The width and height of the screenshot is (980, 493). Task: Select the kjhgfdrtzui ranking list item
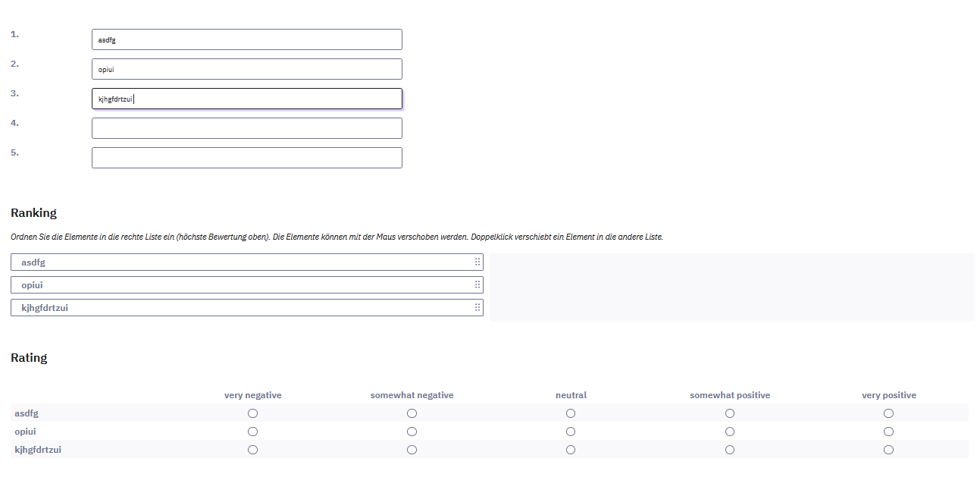click(247, 307)
